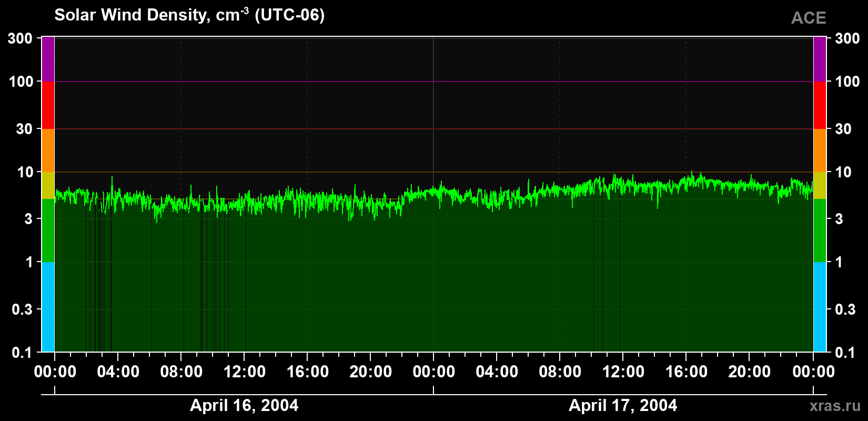This screenshot has width=868, height=421.
Task: Click the 100 value on the right axis
Action: (x=847, y=82)
